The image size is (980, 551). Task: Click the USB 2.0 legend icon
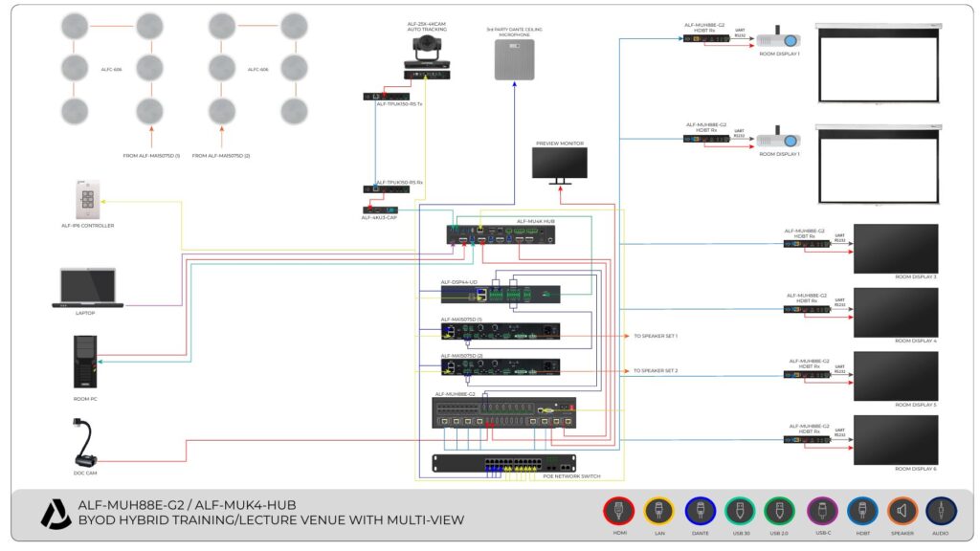click(x=779, y=511)
